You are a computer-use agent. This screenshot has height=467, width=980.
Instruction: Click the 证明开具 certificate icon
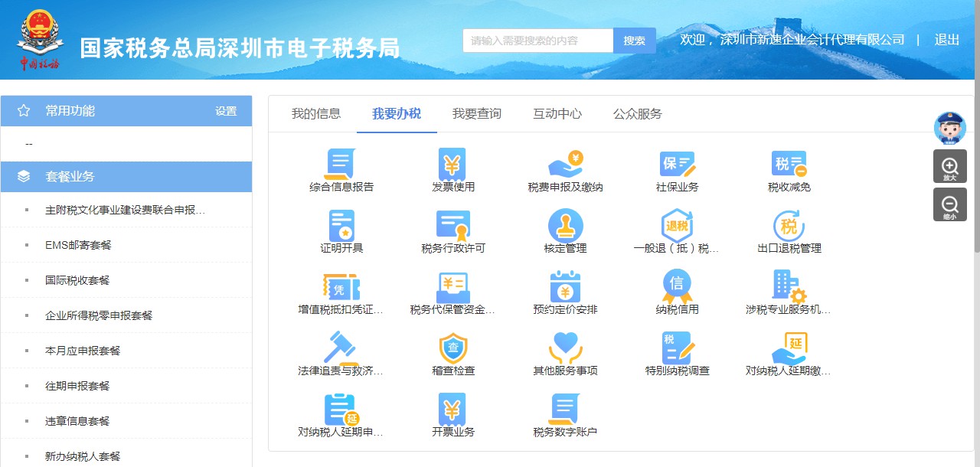(x=341, y=226)
